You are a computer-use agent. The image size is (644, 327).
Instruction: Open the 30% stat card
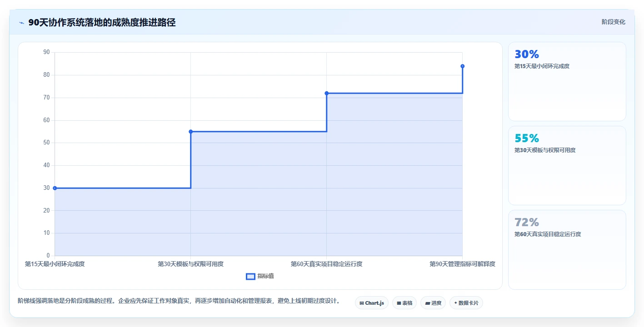click(x=567, y=81)
